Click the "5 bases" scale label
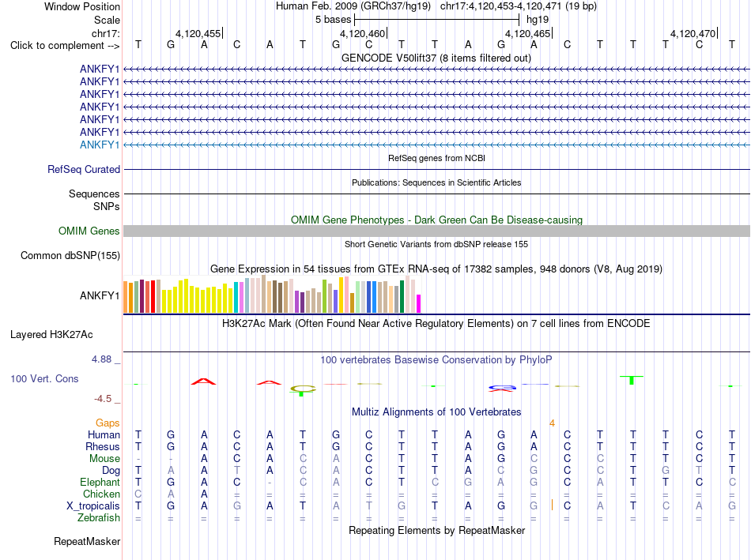 pyautogui.click(x=333, y=20)
